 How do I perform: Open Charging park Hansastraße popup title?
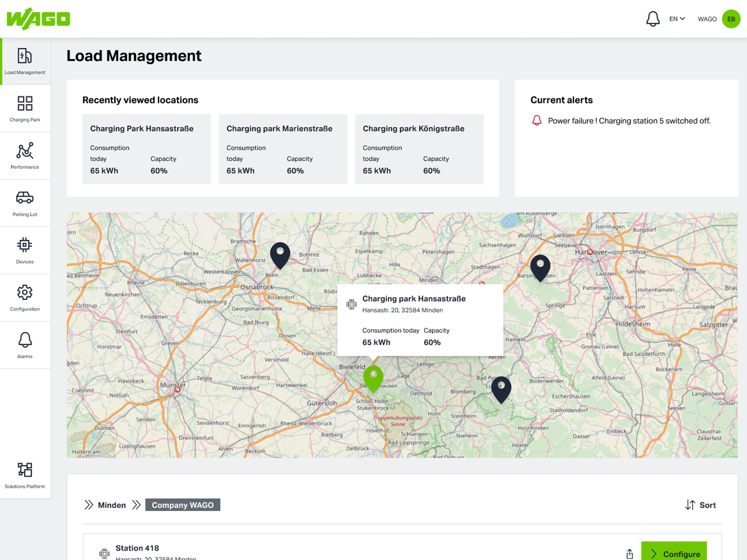coord(414,299)
